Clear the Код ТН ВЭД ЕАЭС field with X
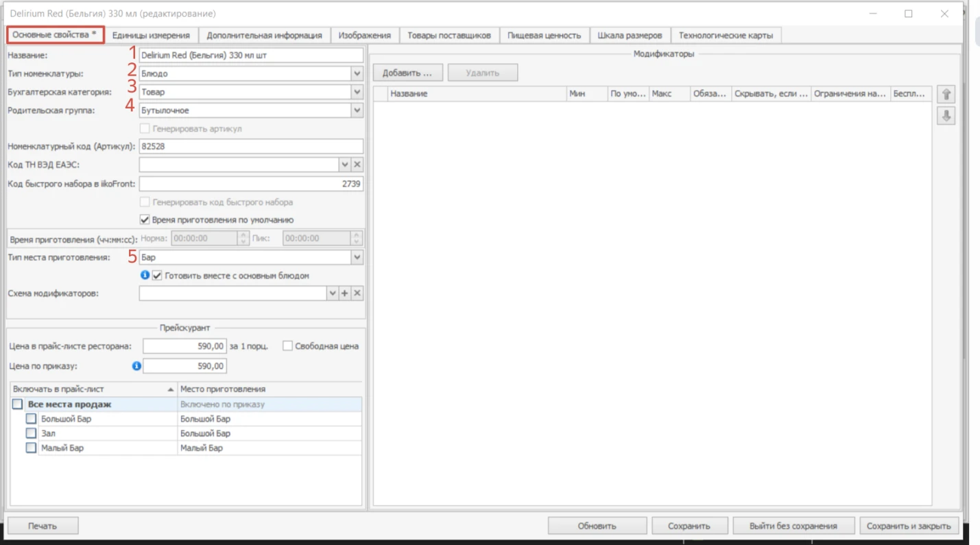This screenshot has height=545, width=980. pos(357,165)
